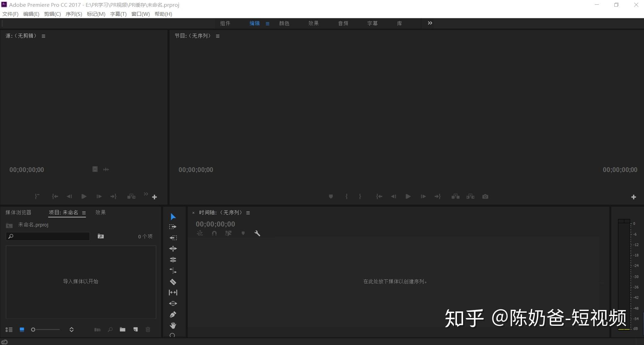Click Mark In brace in Program monitor

pos(346,197)
